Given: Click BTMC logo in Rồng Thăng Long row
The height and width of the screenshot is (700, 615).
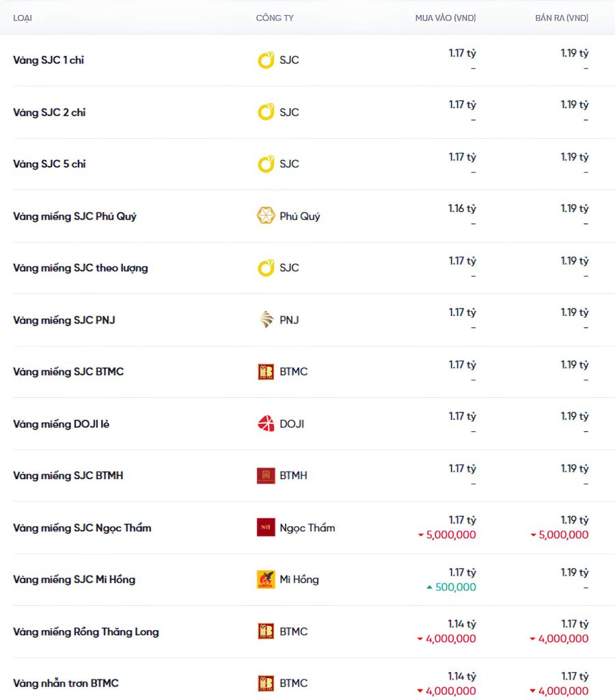Looking at the screenshot, I should pos(266,631).
